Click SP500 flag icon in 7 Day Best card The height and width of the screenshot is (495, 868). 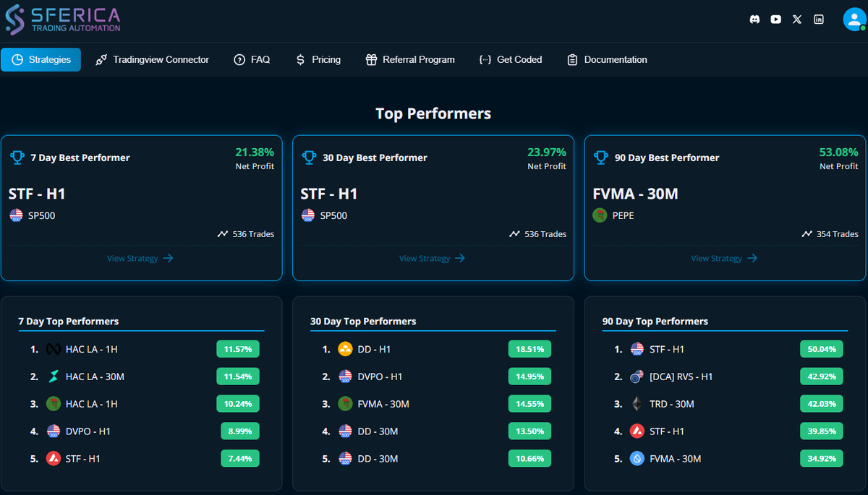tap(17, 215)
